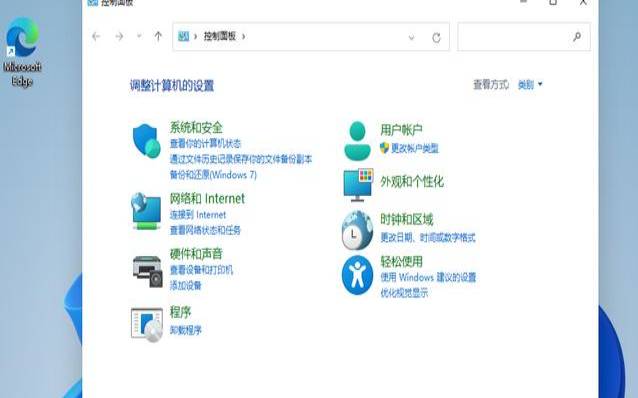638x398 pixels.
Task: Open 外观和个性化 category
Action: (x=412, y=182)
